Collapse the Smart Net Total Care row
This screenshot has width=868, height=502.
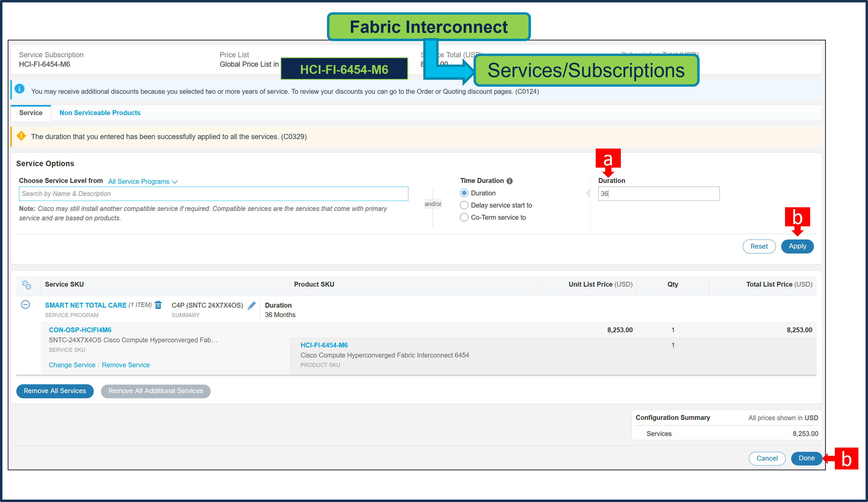(x=25, y=305)
